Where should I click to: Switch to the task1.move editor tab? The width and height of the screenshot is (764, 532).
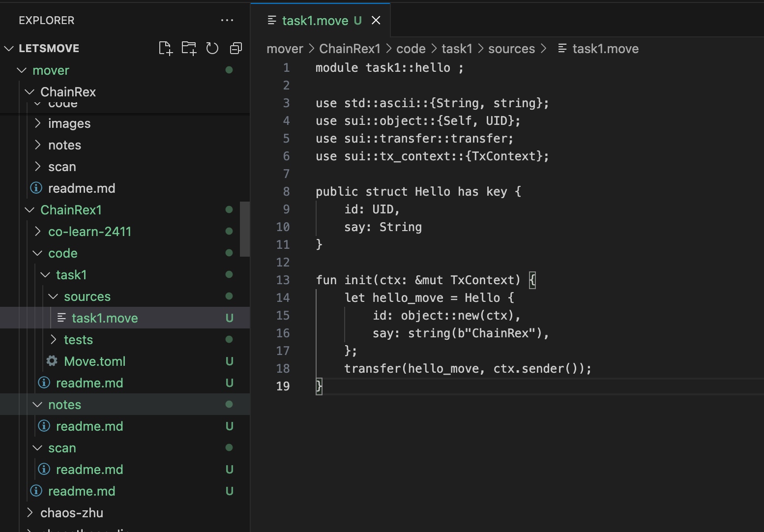coord(321,20)
